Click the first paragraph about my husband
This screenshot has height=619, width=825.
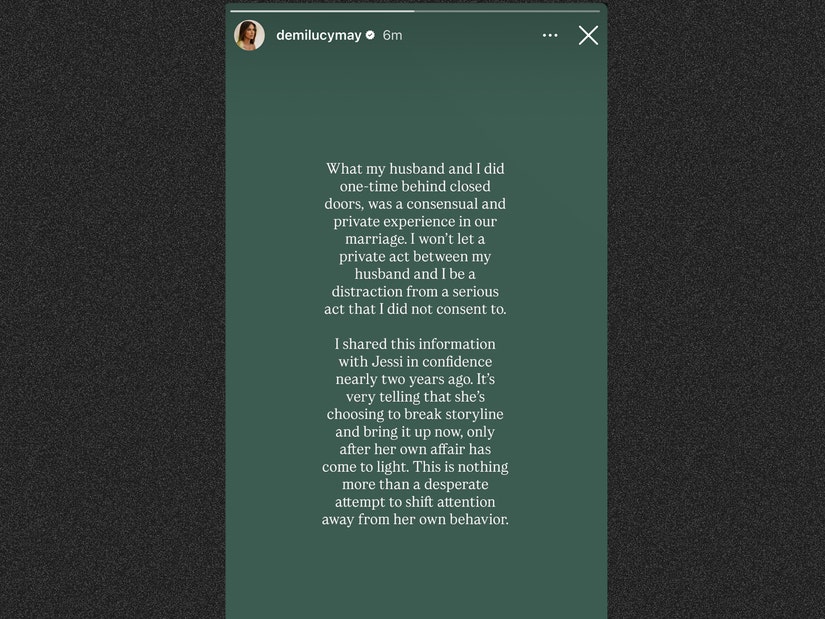tap(415, 239)
